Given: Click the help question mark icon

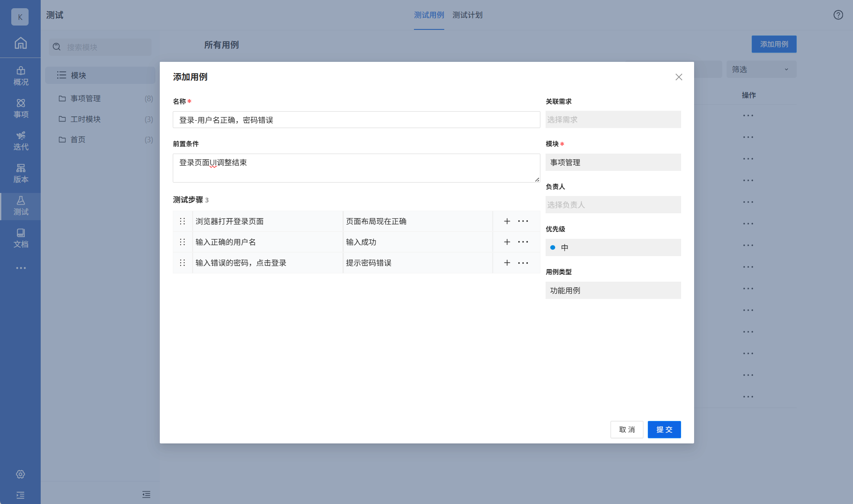Looking at the screenshot, I should 838,15.
